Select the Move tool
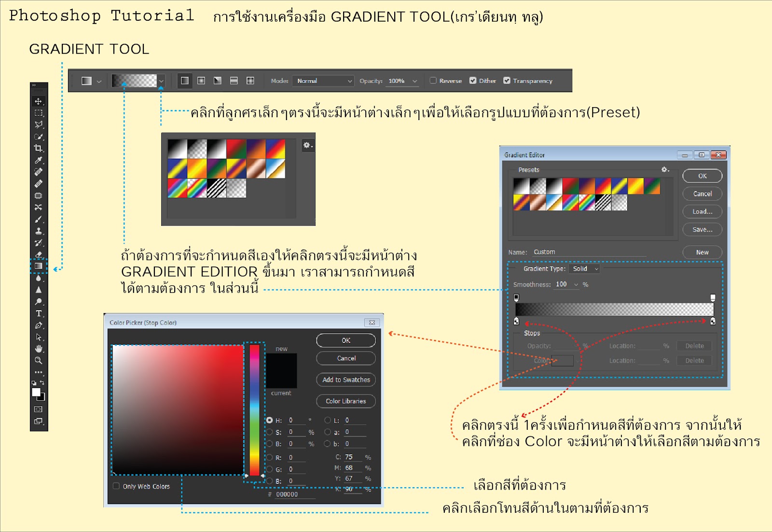Screen dimensions: 772x532 coord(39,101)
